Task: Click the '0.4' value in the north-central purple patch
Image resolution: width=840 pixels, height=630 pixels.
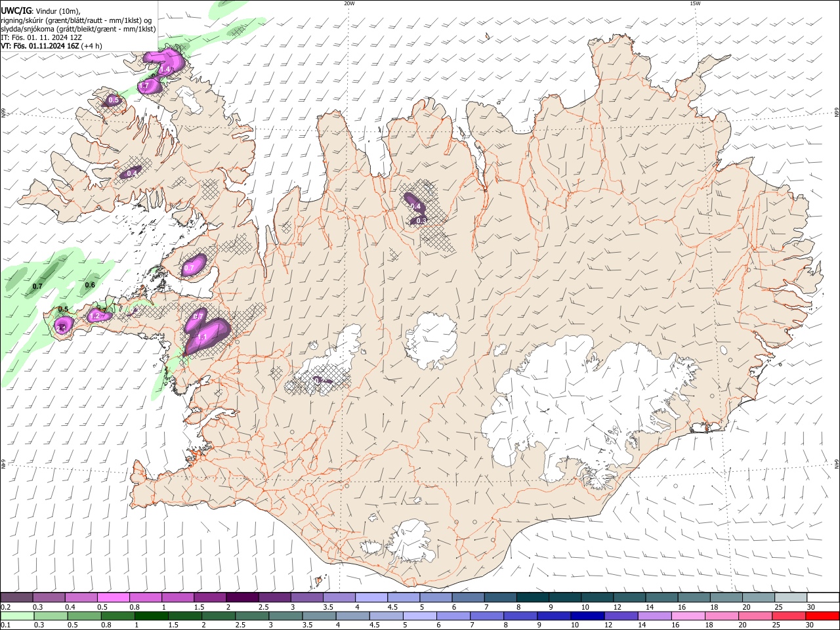Action: click(x=415, y=206)
